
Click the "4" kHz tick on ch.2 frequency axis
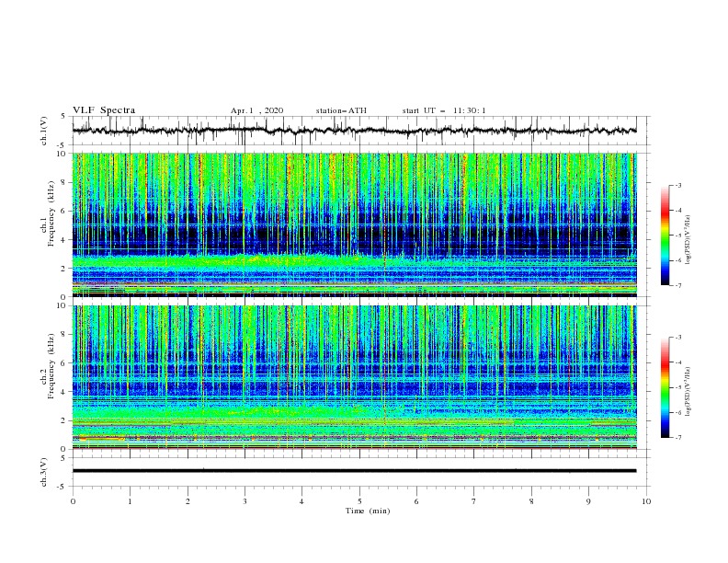click(64, 392)
